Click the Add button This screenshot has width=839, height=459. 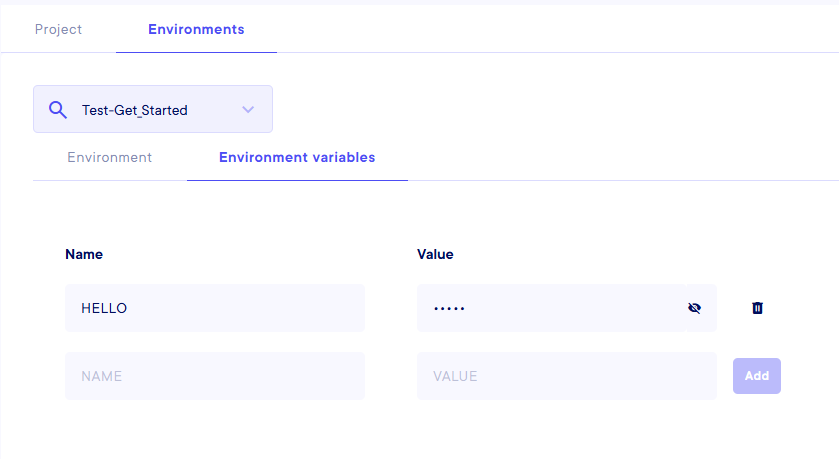(x=757, y=376)
